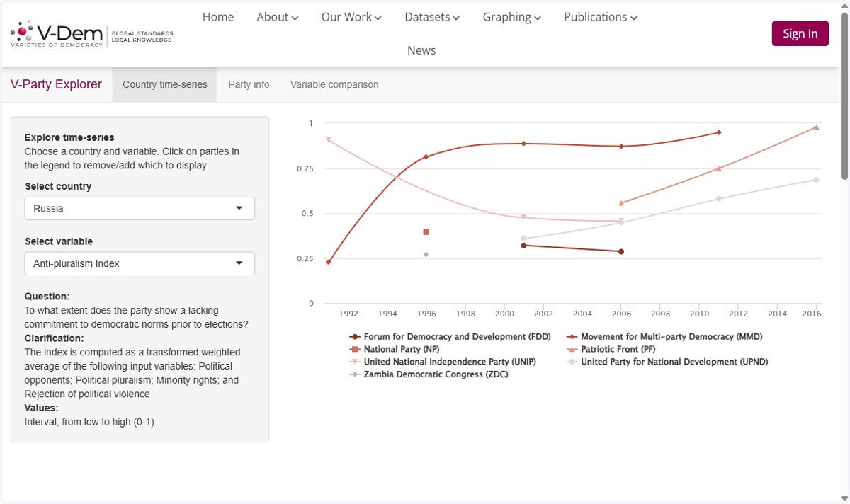850x504 pixels.
Task: Click the FDD data point at 2006
Action: 621,251
